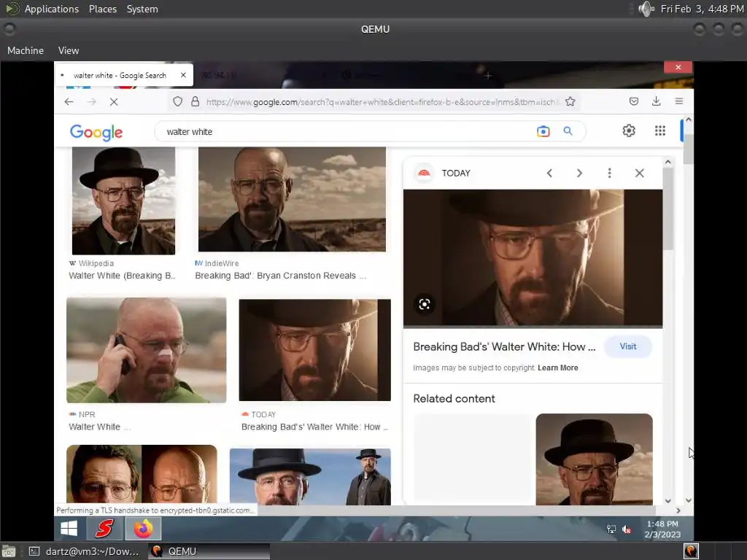Viewport: 747px width, 560px height.
Task: Click the Google logo
Action: click(96, 133)
